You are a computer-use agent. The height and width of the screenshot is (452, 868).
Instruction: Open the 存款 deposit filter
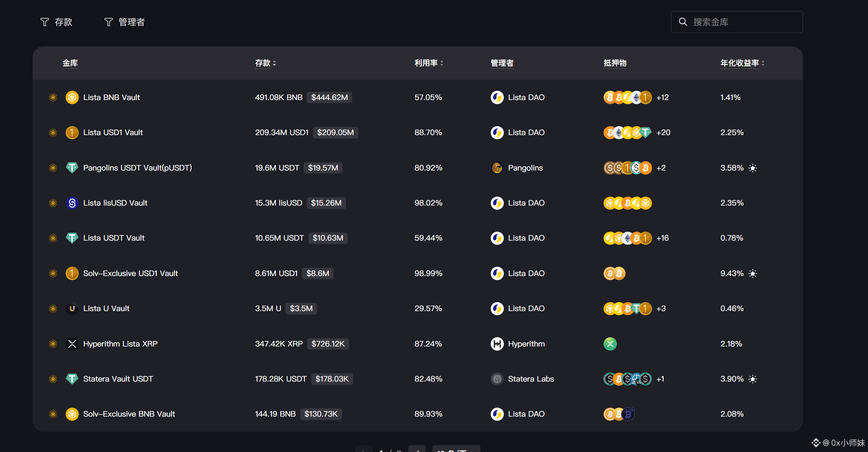(x=56, y=22)
